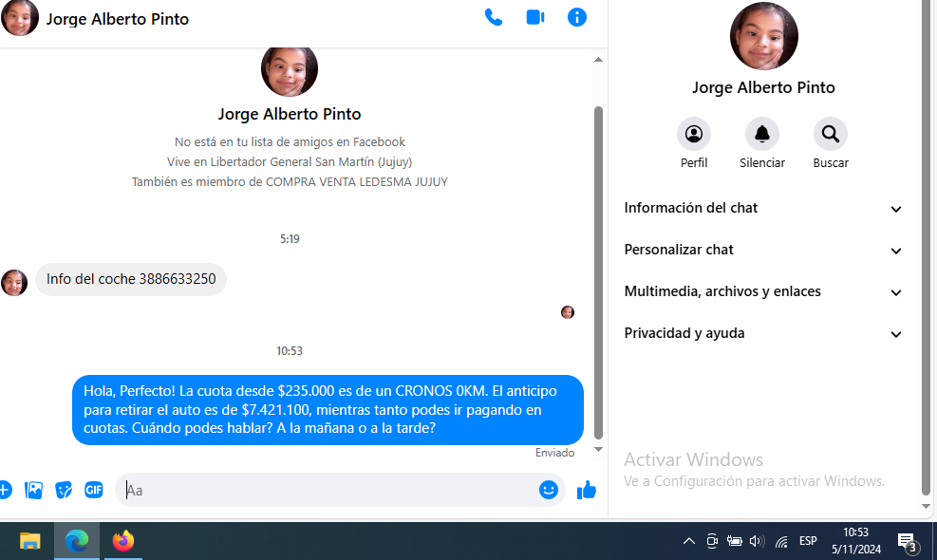The height and width of the screenshot is (560, 937).
Task: Open the clock showing 10:53 5/11/2024
Action: [x=856, y=541]
